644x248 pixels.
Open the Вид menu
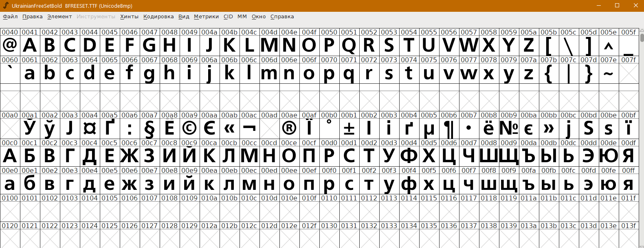(184, 17)
